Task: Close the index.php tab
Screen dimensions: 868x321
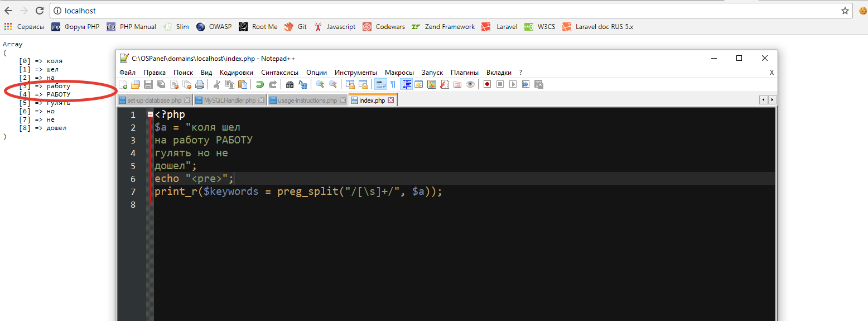Action: [391, 100]
